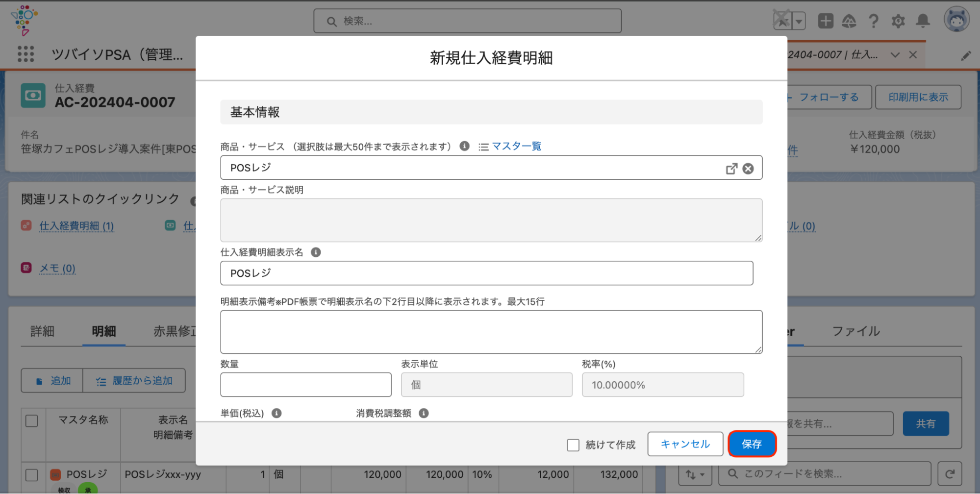Click the global create plus icon
The height and width of the screenshot is (494, 980).
(x=826, y=21)
